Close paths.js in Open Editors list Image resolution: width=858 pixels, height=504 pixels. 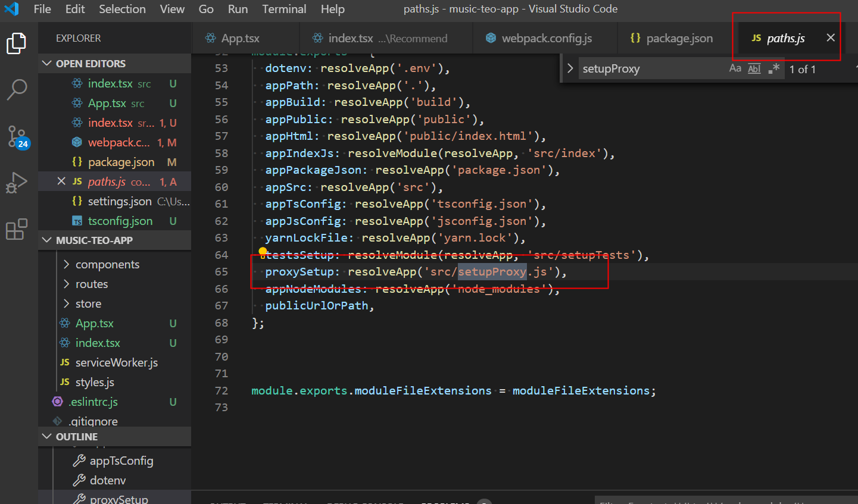tap(61, 181)
